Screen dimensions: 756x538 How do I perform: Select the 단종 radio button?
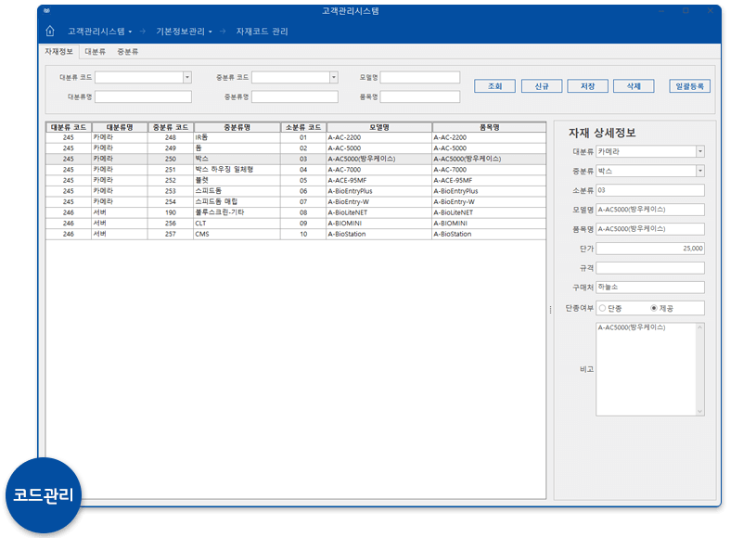[602, 308]
